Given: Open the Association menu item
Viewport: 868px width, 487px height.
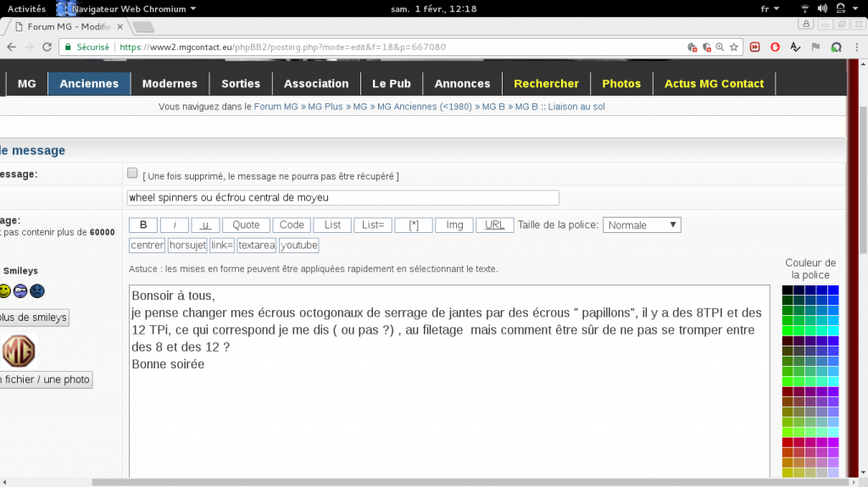Looking at the screenshot, I should (316, 84).
